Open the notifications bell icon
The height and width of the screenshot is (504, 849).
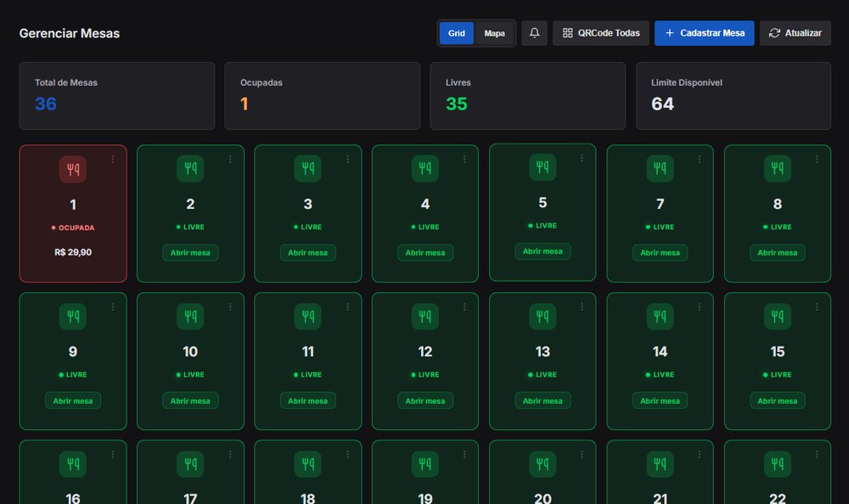tap(534, 33)
